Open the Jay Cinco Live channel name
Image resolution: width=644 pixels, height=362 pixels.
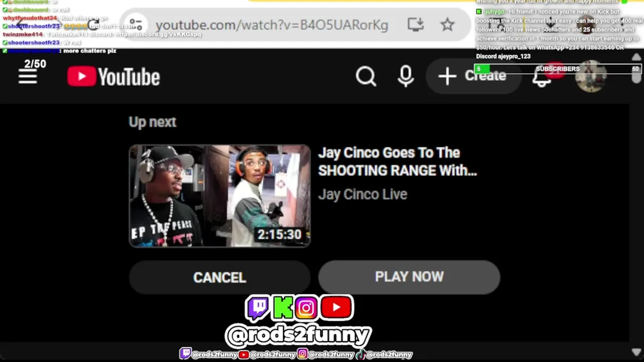point(362,194)
